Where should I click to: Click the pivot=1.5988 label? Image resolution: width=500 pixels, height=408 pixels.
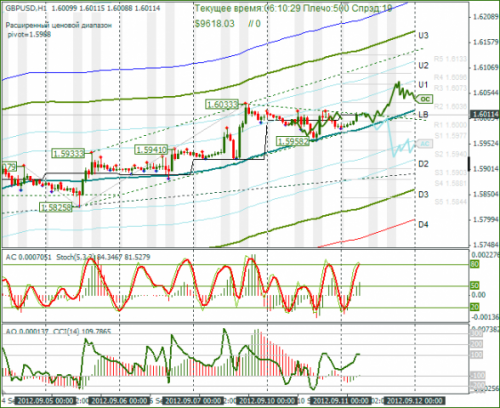[29, 34]
